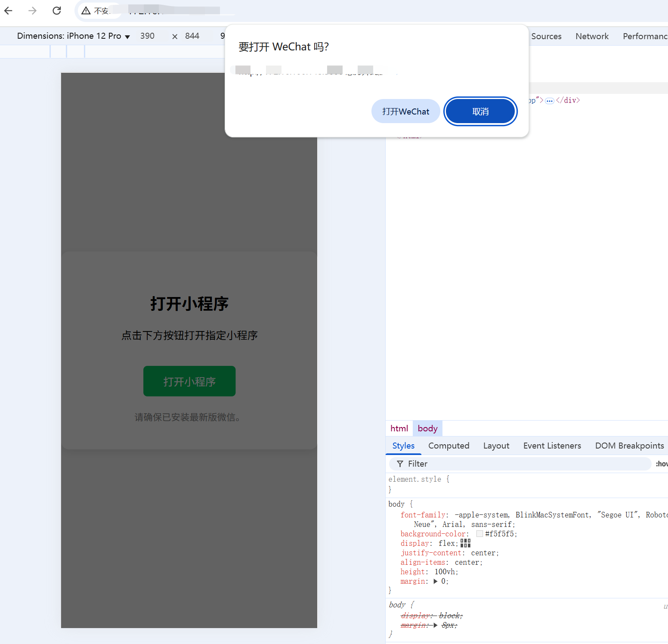Click the height: 100vh declaration
This screenshot has height=644, width=668.
coord(429,572)
